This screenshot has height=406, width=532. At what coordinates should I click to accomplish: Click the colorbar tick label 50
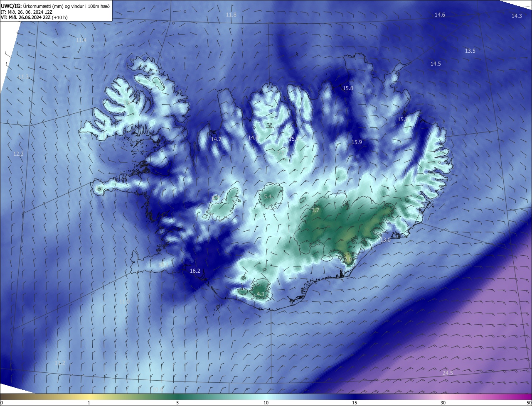point(529,403)
